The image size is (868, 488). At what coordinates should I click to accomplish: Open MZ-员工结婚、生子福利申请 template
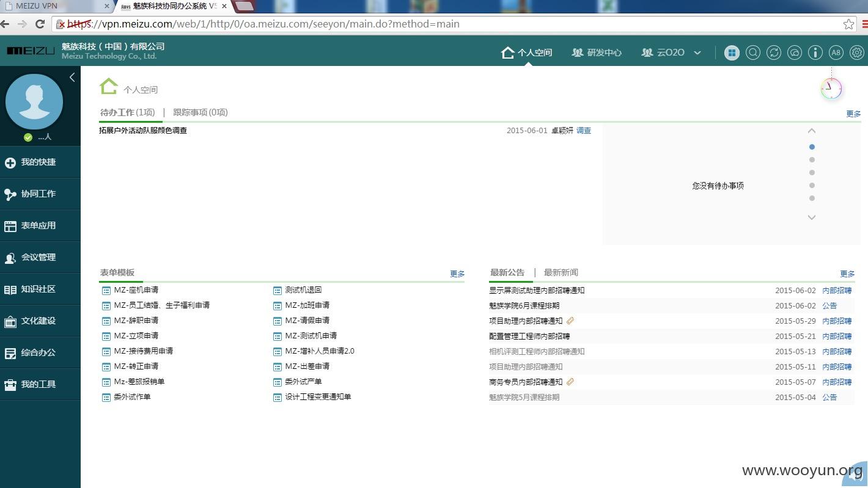coord(161,305)
